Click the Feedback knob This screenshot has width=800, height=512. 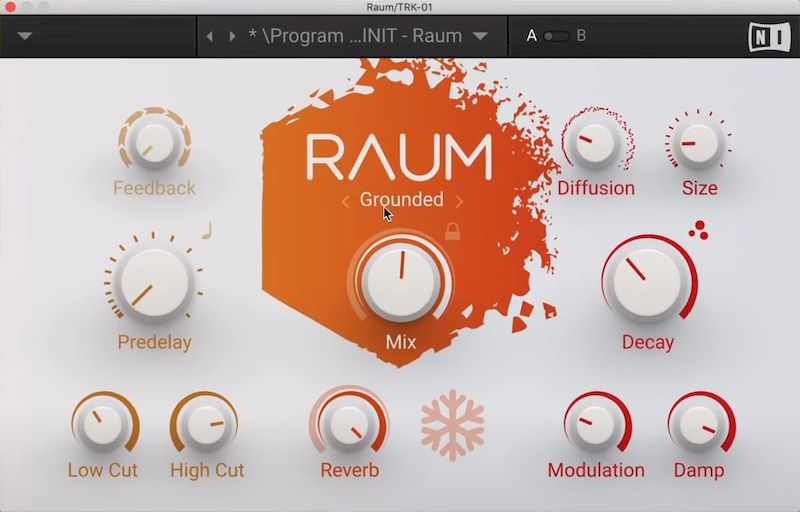click(x=155, y=142)
